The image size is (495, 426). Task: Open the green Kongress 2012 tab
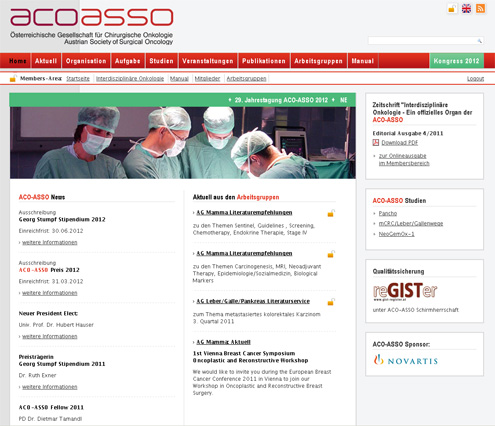(456, 61)
